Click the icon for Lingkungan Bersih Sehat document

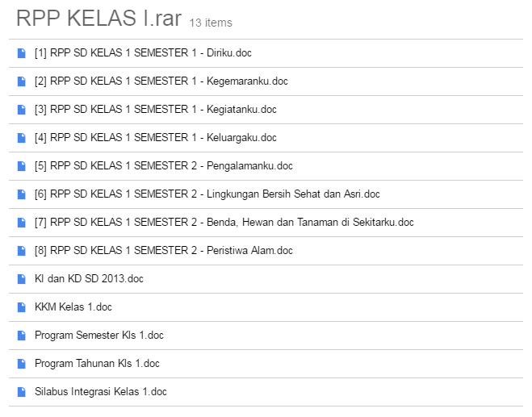tap(21, 194)
